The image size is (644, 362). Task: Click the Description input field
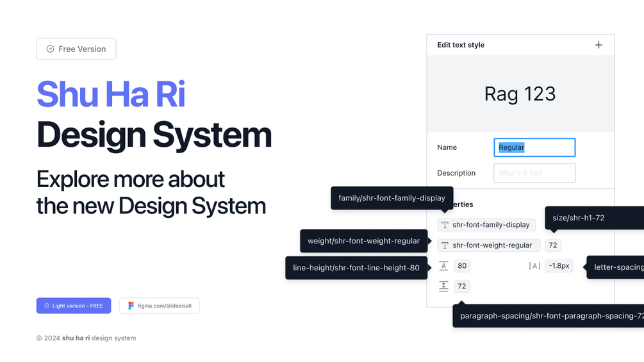click(x=534, y=173)
